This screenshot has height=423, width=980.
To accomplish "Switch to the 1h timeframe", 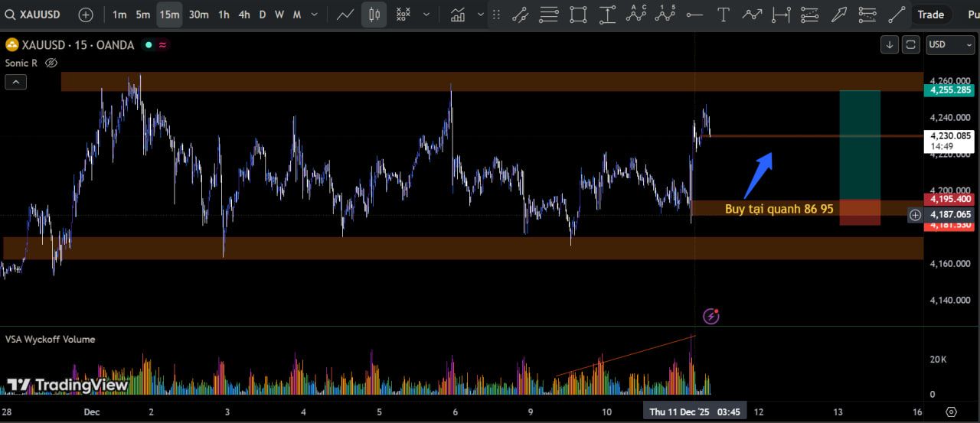I will [x=224, y=15].
